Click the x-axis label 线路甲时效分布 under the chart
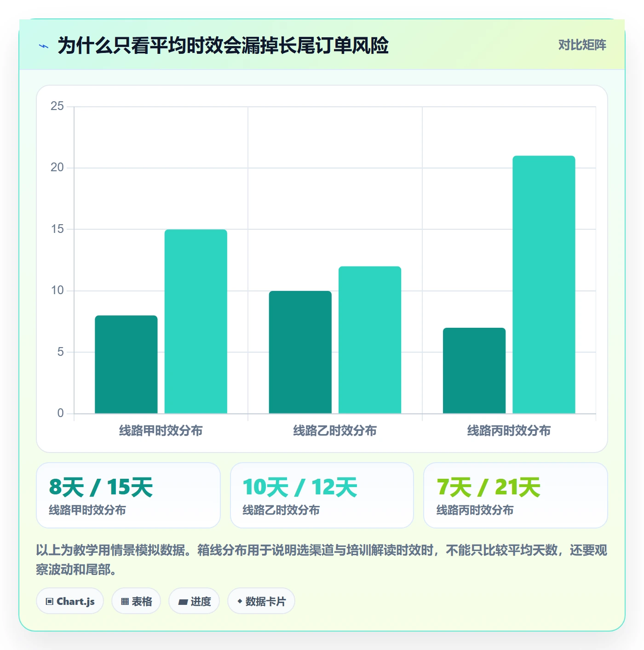 161,431
